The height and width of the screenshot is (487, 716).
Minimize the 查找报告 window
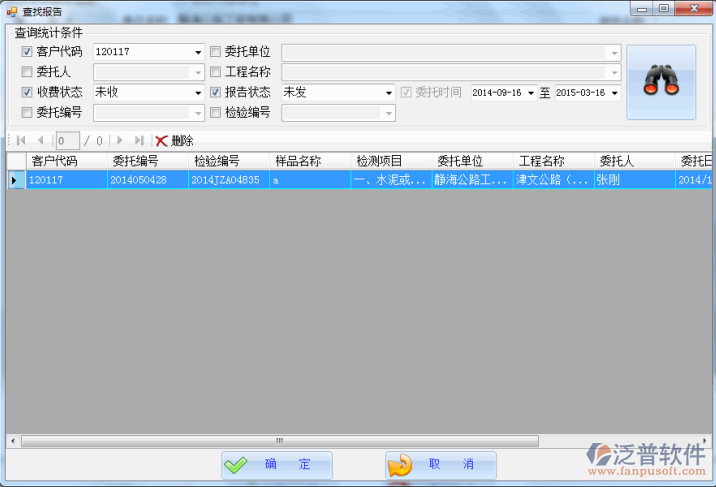[x=642, y=8]
